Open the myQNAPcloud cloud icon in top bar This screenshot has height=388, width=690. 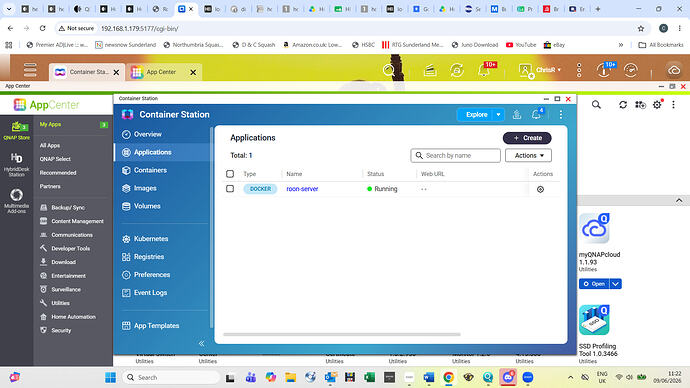coord(674,70)
